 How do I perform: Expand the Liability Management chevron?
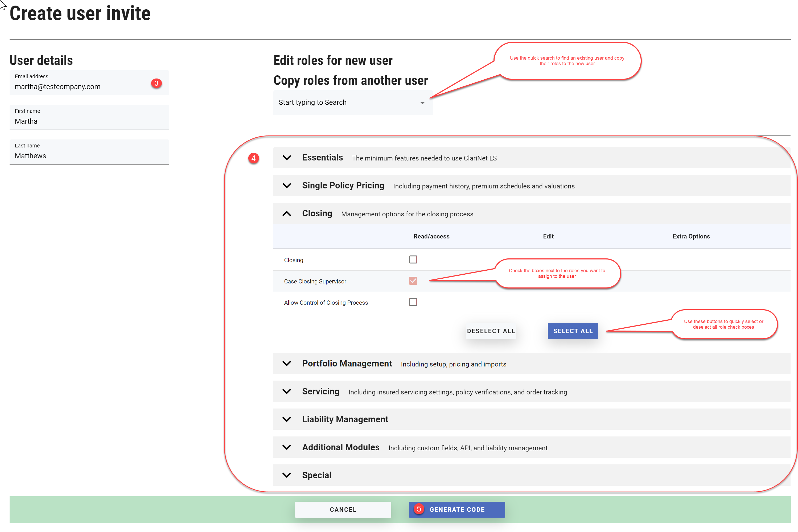click(x=287, y=419)
